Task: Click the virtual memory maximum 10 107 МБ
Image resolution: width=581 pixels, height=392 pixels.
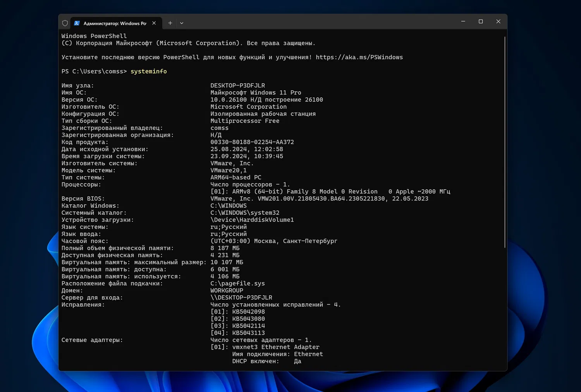Action: click(227, 262)
